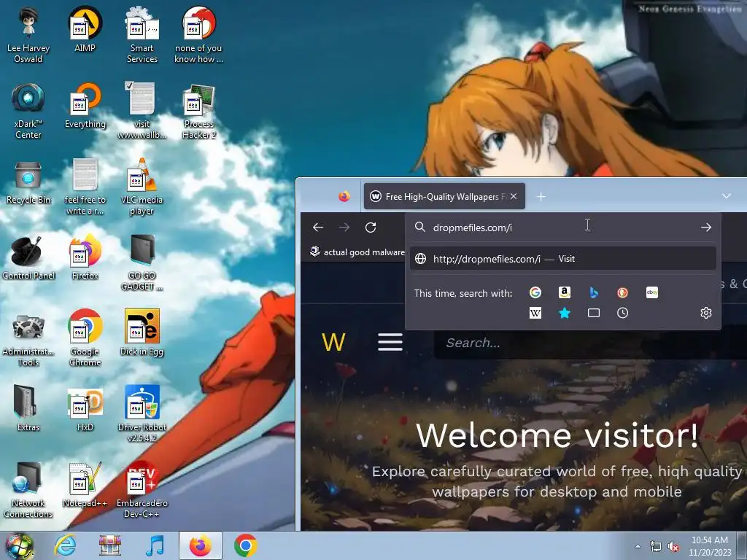Open the GO GO GADGET folder icon

(x=142, y=262)
